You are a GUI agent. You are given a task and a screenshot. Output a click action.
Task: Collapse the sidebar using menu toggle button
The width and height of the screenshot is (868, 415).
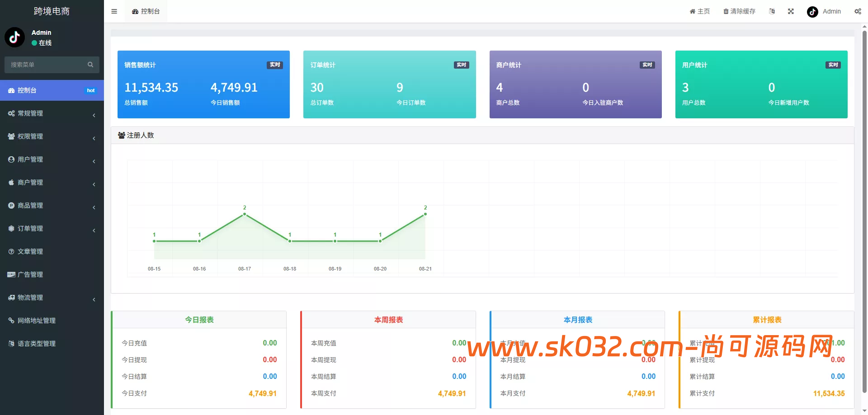coord(114,11)
